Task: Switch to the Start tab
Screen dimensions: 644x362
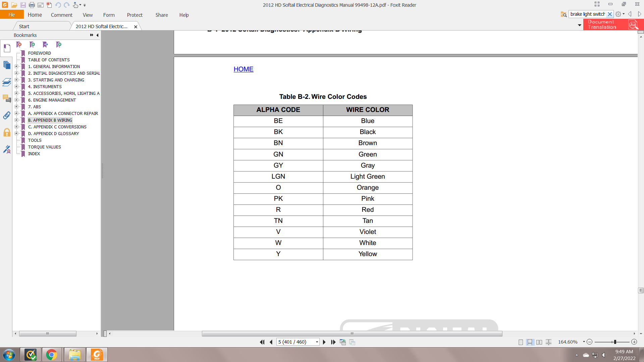Action: pos(24,26)
